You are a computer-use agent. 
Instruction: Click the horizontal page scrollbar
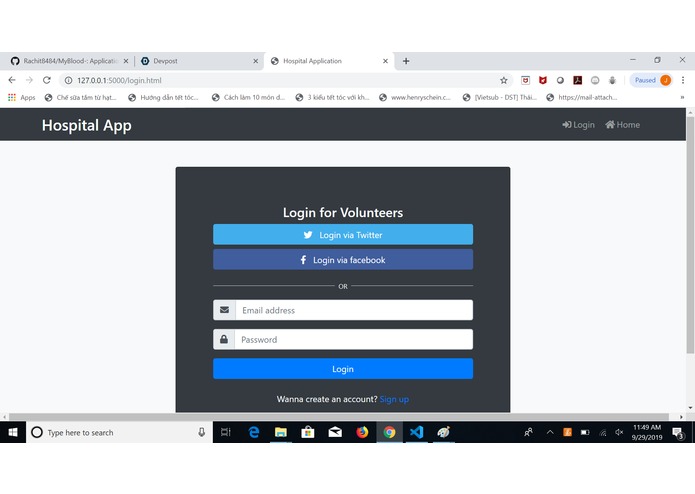(x=339, y=416)
